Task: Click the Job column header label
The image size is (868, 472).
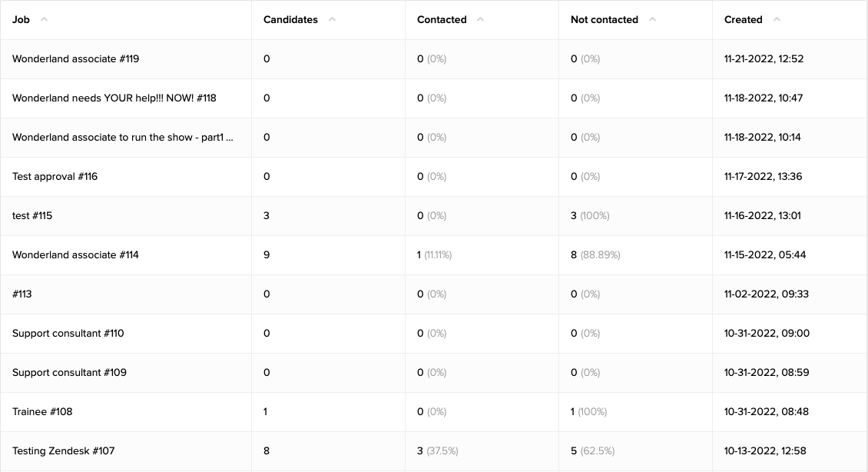Action: (x=21, y=20)
